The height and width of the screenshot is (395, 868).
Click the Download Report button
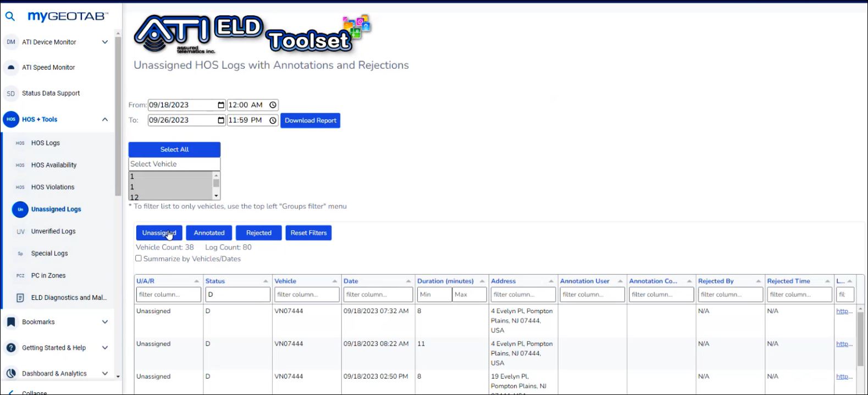click(310, 120)
